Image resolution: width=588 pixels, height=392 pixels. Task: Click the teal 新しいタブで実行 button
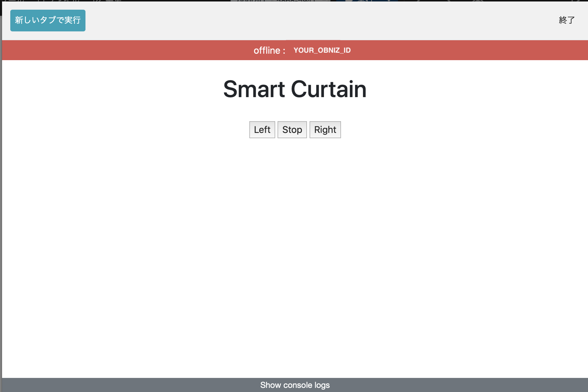click(48, 20)
